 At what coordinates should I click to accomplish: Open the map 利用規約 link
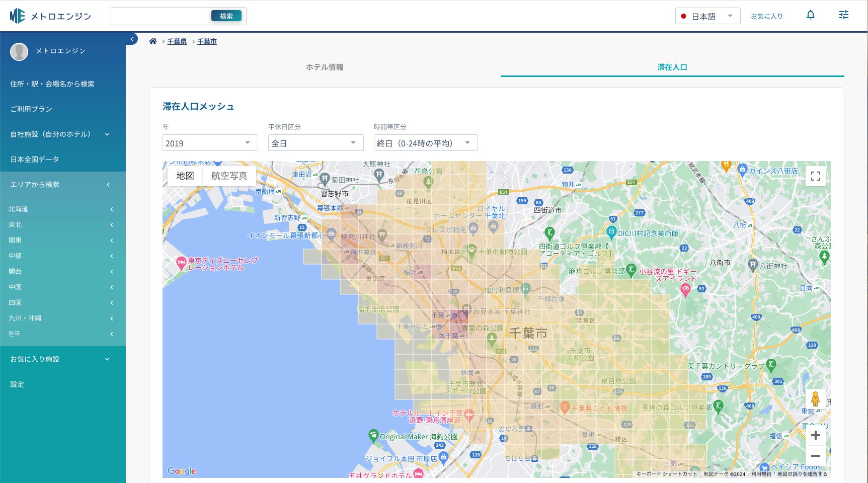point(761,474)
